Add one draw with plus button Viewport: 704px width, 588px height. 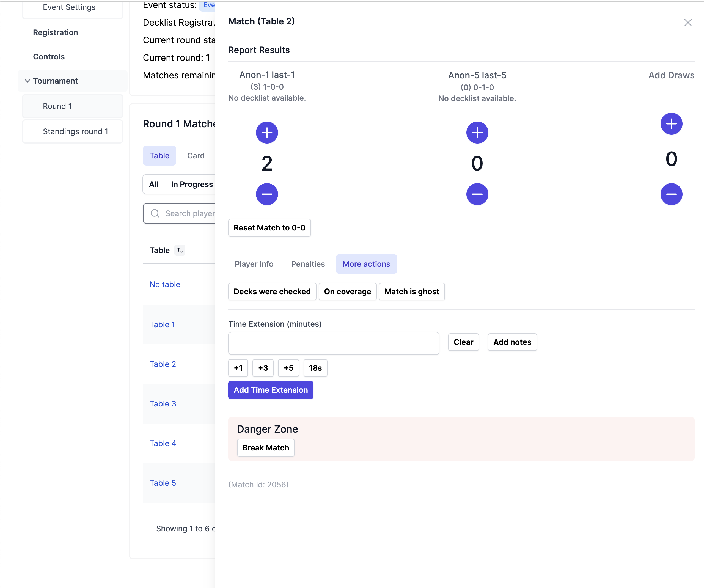tap(671, 124)
